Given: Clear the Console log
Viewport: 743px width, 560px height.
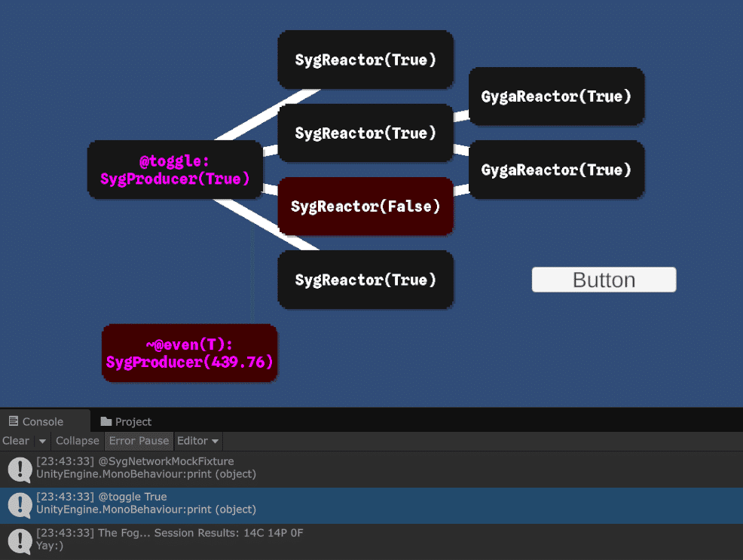Looking at the screenshot, I should pos(16,441).
